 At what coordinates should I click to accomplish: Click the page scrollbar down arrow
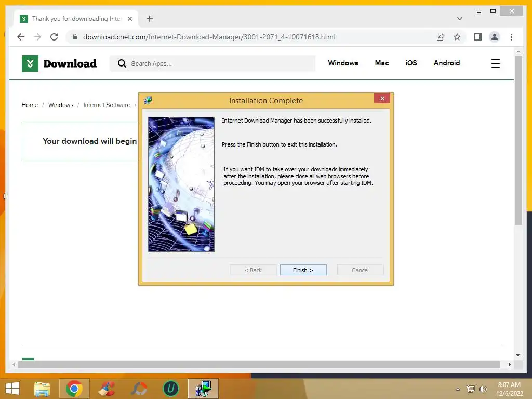pyautogui.click(x=518, y=355)
